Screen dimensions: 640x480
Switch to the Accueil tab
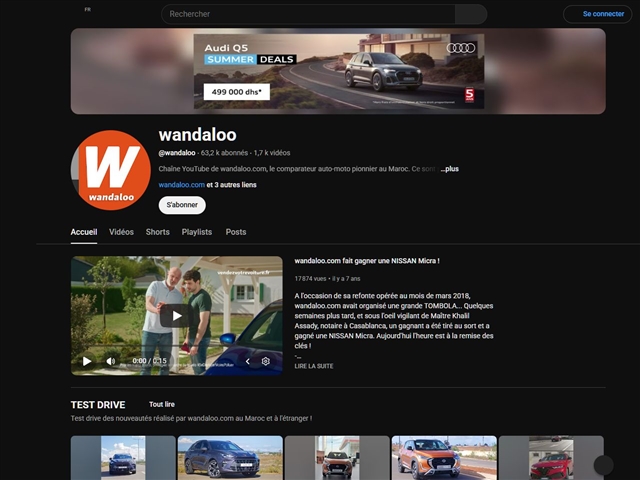[84, 232]
